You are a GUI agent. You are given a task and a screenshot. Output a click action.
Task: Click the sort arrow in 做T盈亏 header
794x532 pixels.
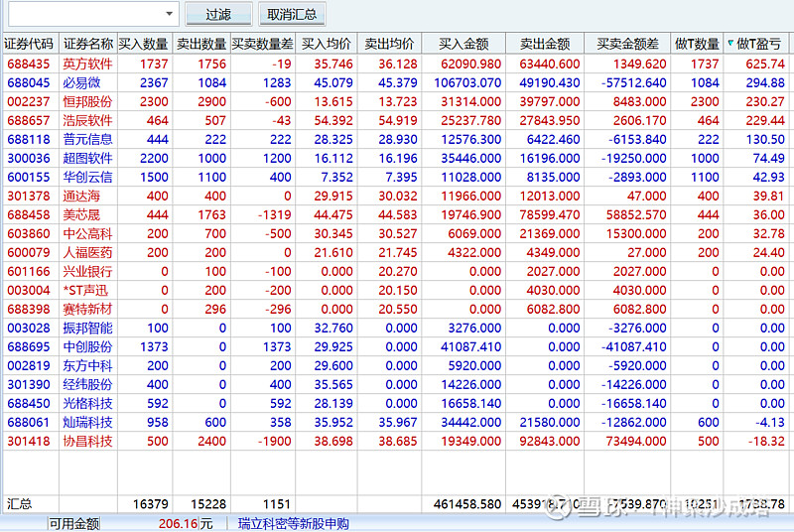pyautogui.click(x=731, y=44)
